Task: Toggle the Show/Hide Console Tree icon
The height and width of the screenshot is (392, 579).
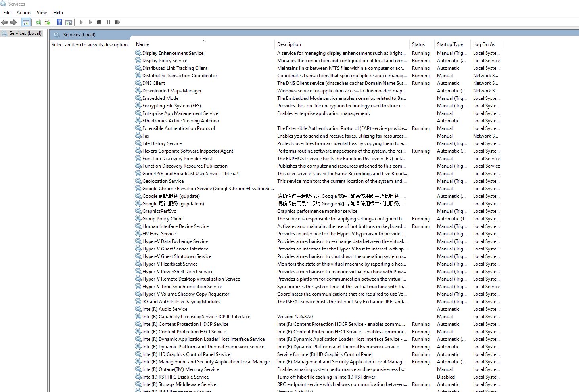Action: pos(26,23)
